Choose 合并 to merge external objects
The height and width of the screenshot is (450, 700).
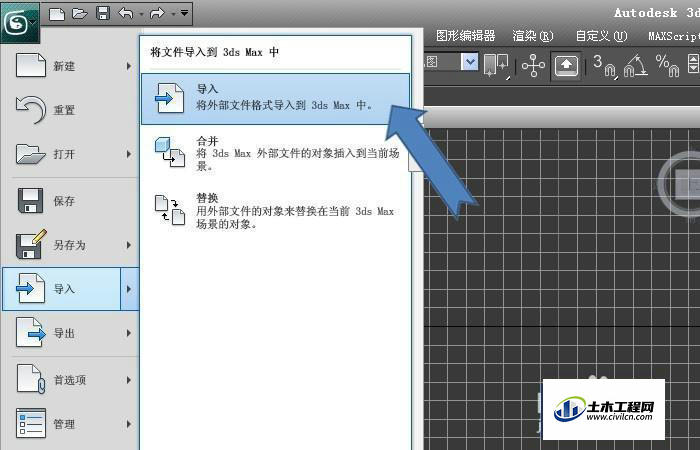pyautogui.click(x=275, y=154)
